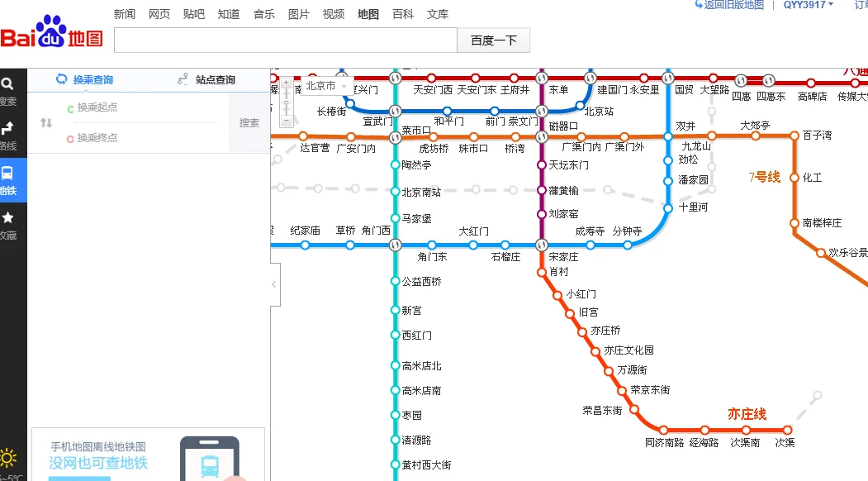Zoom in with the plus icon on map
Viewport: 868px width, 481px height.
[287, 82]
